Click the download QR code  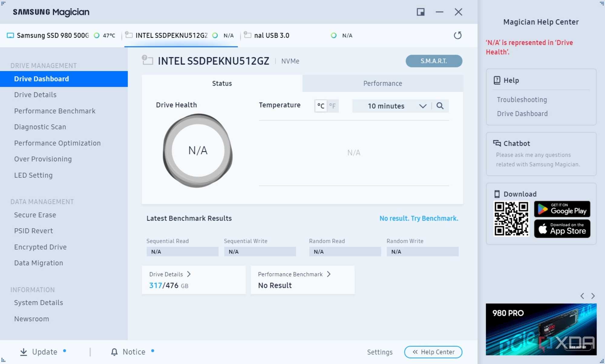pyautogui.click(x=511, y=219)
